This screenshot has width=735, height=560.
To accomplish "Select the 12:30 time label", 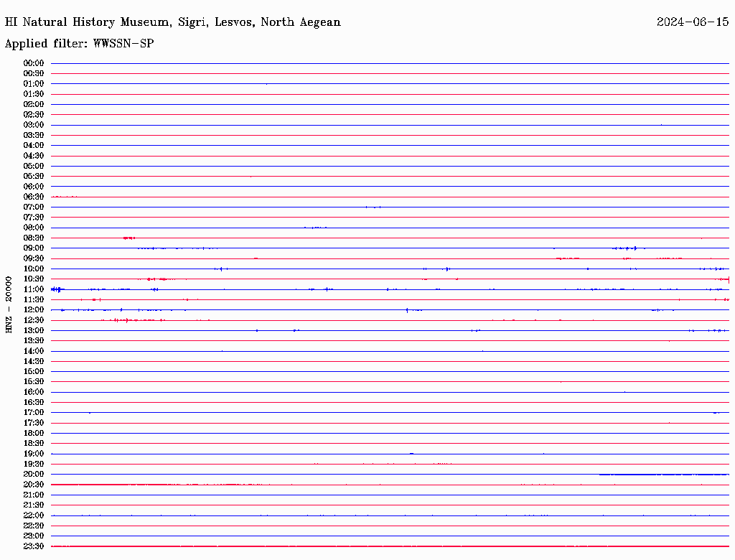I will 34,320.
